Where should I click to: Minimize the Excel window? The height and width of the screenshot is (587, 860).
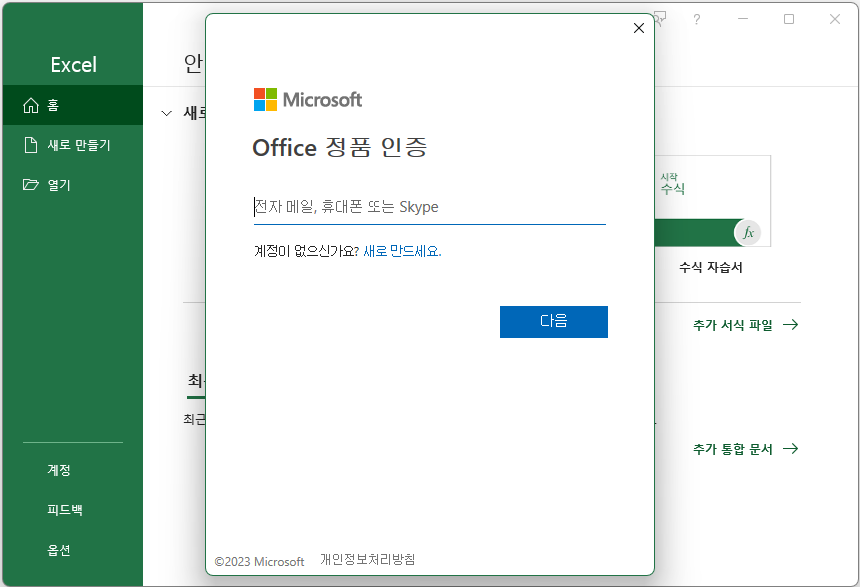743,19
